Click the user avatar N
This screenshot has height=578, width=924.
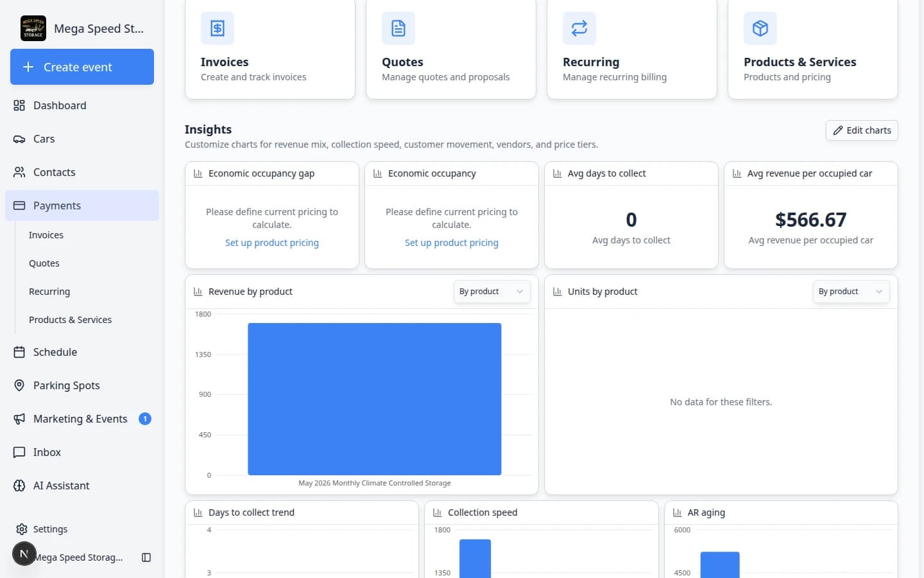tap(24, 554)
